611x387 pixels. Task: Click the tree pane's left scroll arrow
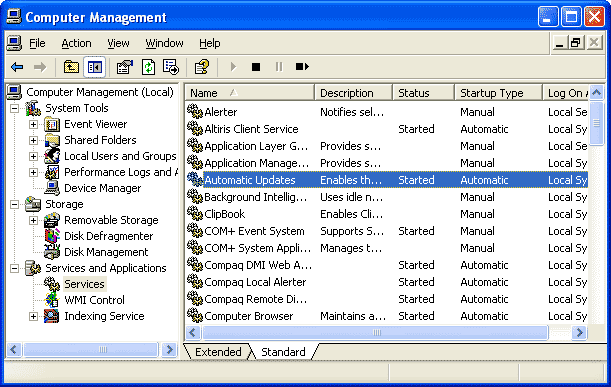tap(14, 349)
